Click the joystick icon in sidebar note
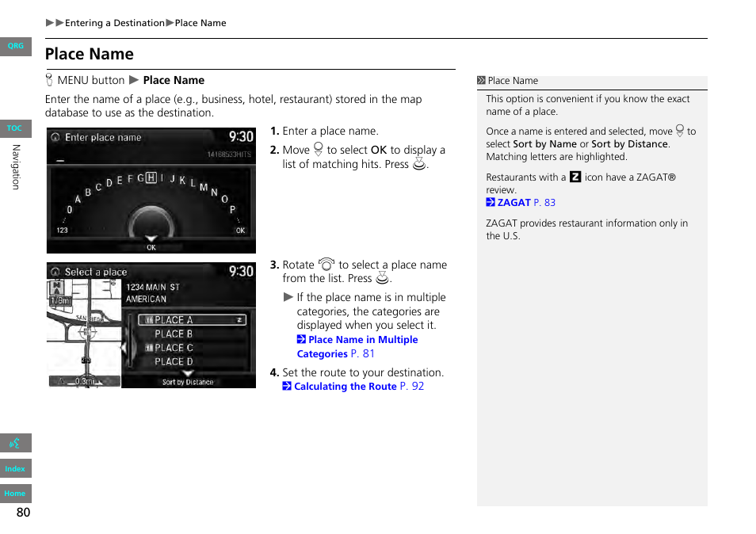Viewport: 756px width, 534px height. [x=680, y=131]
